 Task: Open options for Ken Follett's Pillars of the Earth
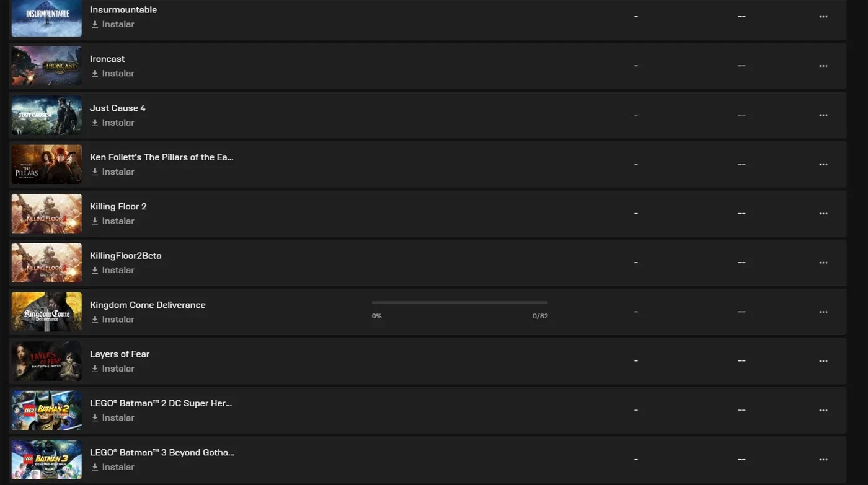coord(823,164)
